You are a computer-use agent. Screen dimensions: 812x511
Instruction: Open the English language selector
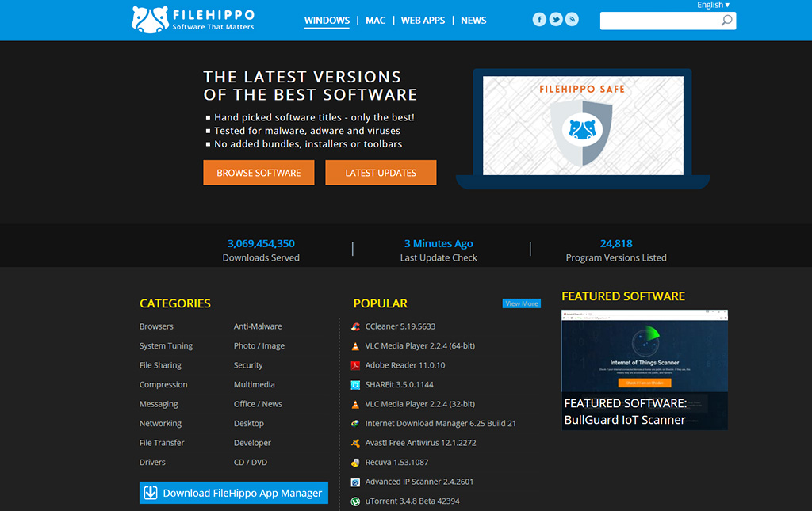(711, 5)
